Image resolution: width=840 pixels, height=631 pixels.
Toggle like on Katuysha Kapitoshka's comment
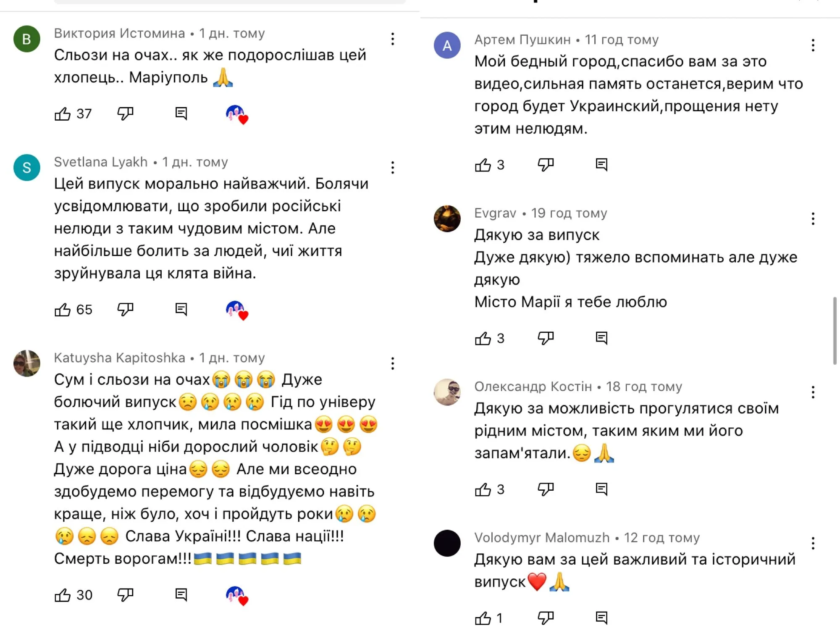[x=64, y=594]
